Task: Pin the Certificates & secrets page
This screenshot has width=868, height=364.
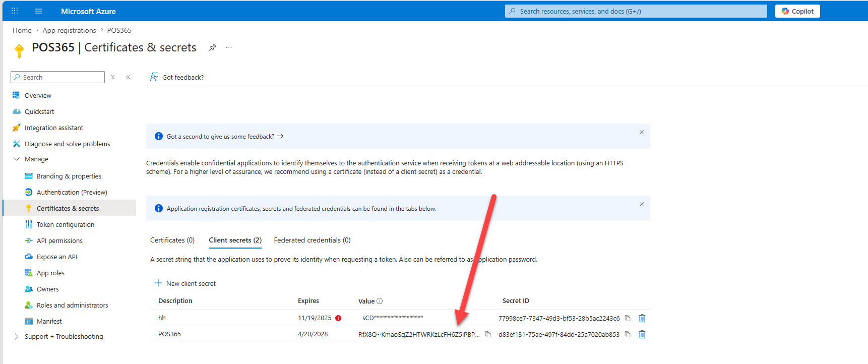Action: point(213,47)
